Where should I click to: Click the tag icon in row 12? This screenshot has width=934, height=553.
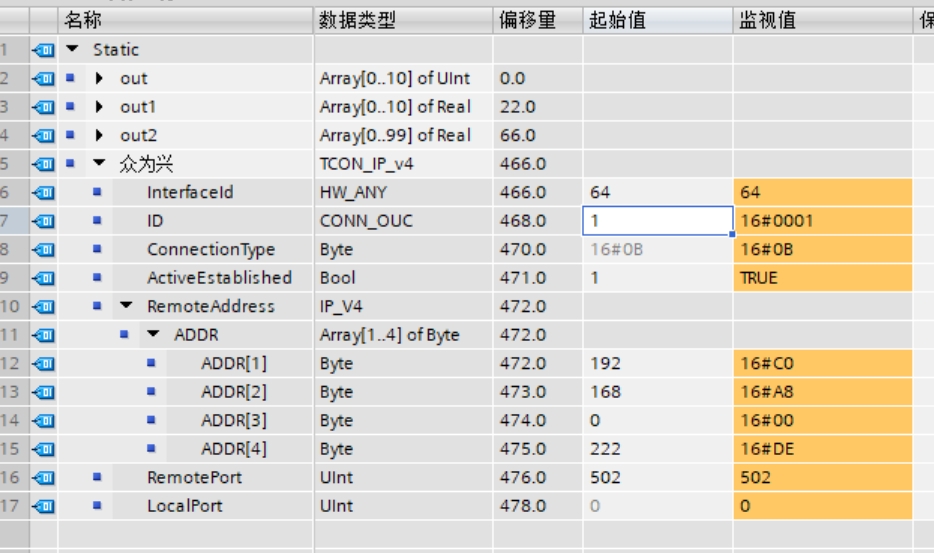point(43,363)
